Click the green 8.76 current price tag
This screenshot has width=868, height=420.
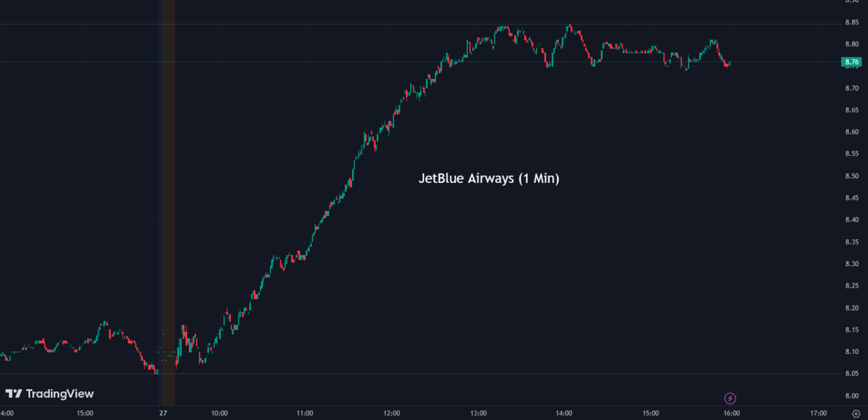853,62
